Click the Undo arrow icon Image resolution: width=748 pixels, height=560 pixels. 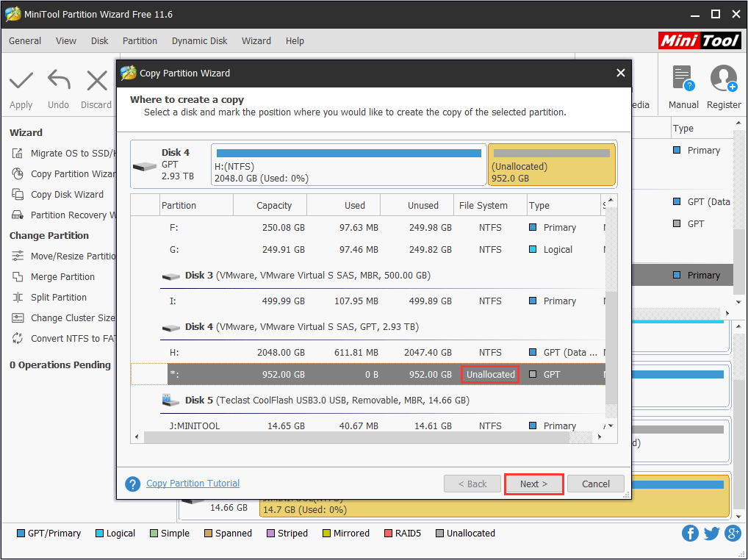[x=59, y=79]
